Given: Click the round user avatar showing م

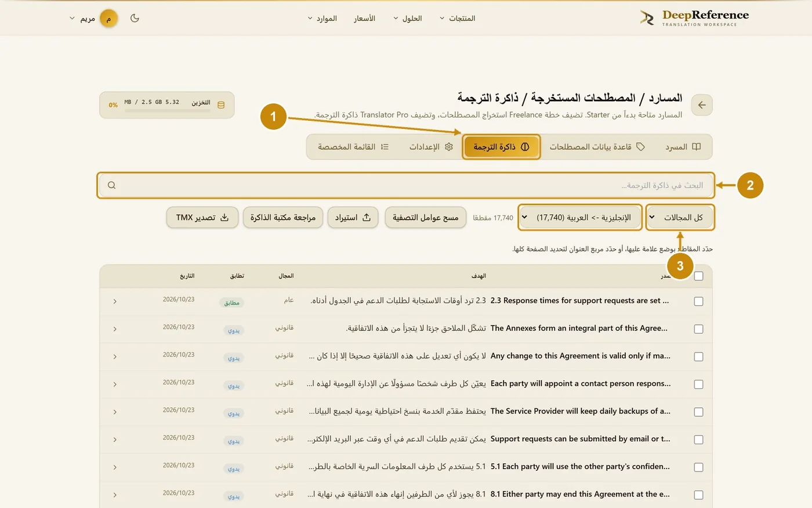Looking at the screenshot, I should (108, 19).
